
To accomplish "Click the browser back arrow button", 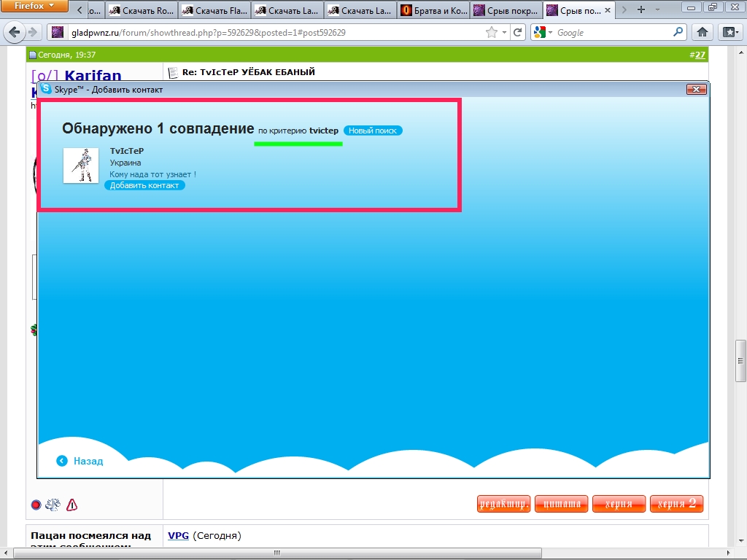I will [x=14, y=32].
